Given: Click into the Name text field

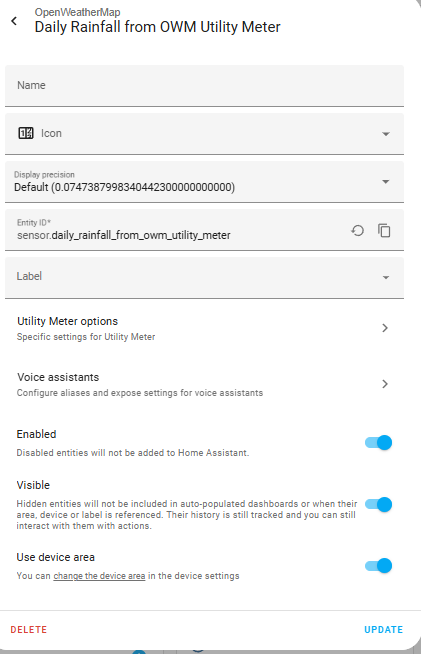Looking at the screenshot, I should click(x=204, y=86).
